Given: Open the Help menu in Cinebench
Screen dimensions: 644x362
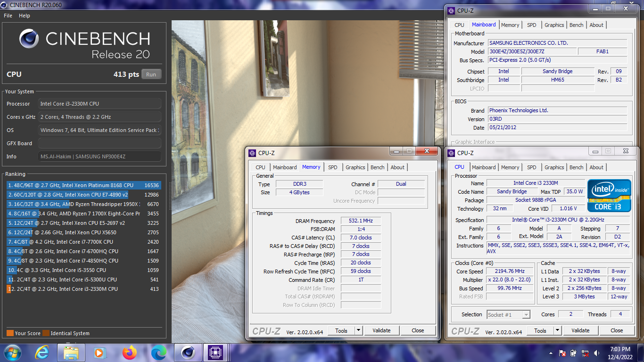Looking at the screenshot, I should (25, 16).
